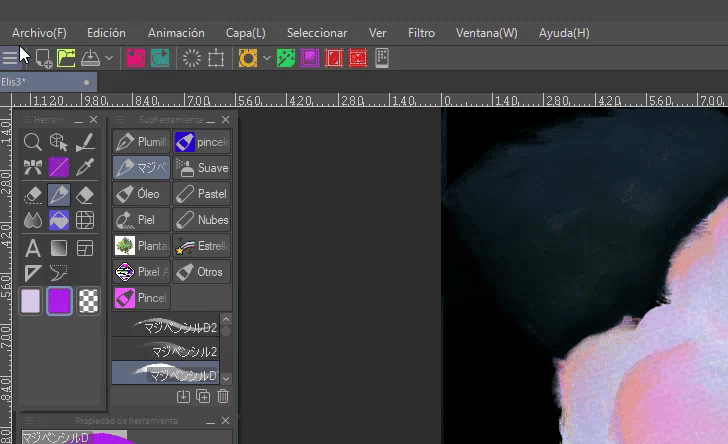Open the Capa(L) menu
The image size is (728, 444).
pyautogui.click(x=246, y=33)
